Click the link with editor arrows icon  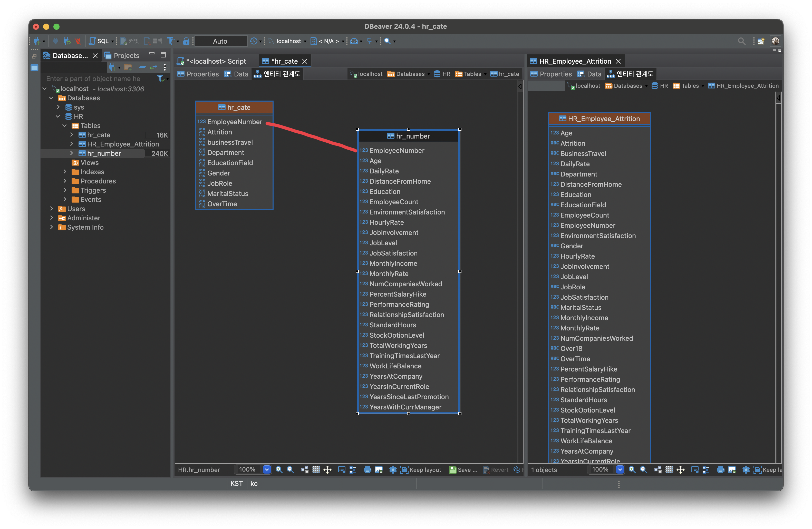pos(153,67)
